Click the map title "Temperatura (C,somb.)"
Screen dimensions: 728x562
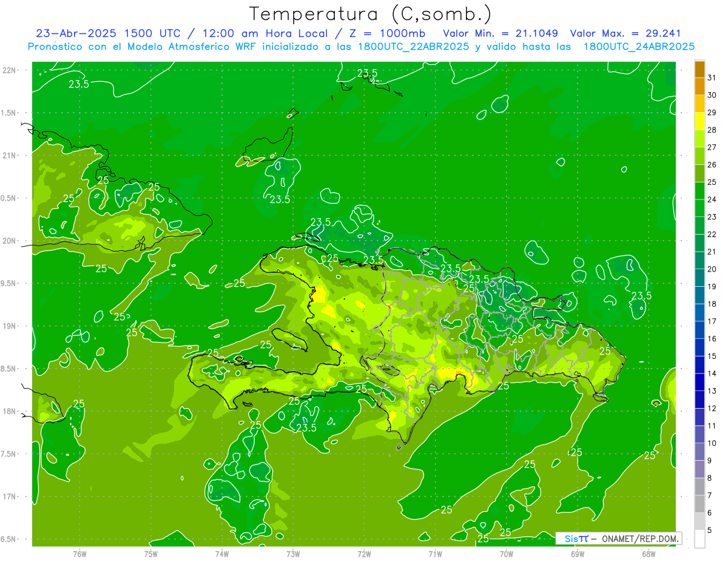pos(370,14)
